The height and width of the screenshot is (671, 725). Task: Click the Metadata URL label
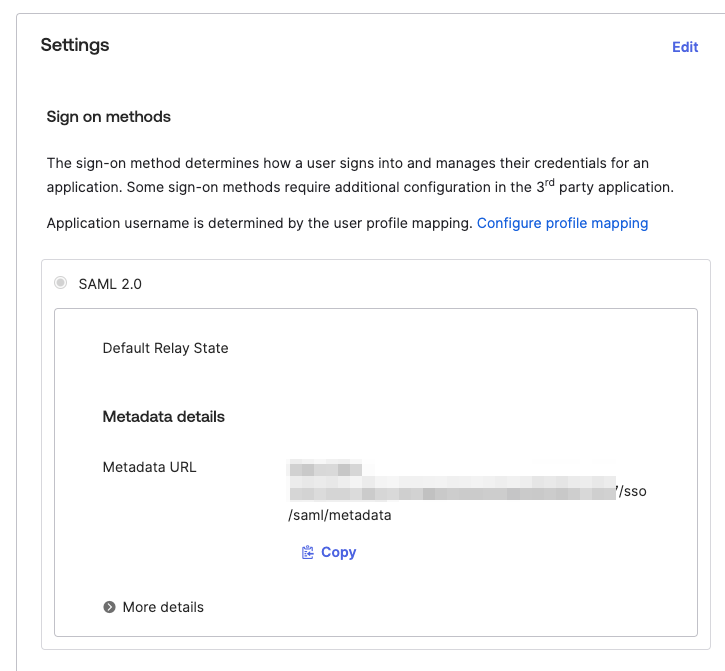(x=149, y=467)
